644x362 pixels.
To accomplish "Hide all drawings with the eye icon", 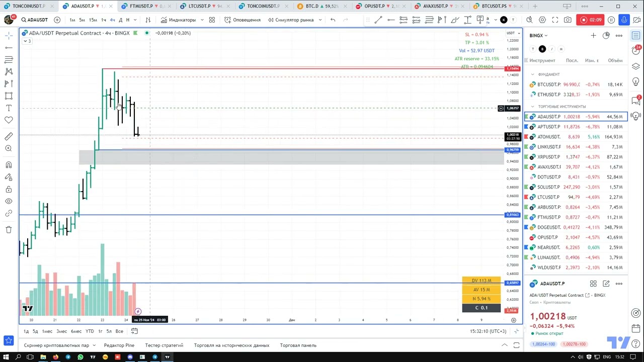I will coord(9,201).
